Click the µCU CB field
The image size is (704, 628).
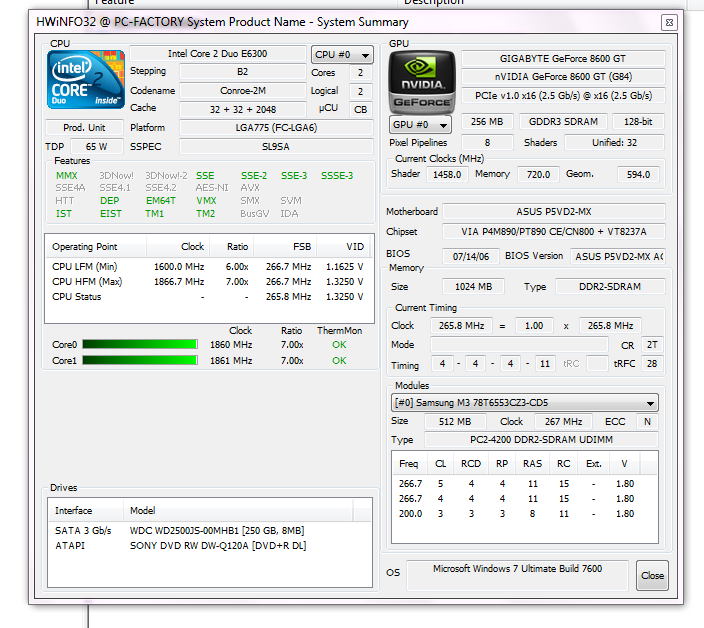click(x=361, y=110)
